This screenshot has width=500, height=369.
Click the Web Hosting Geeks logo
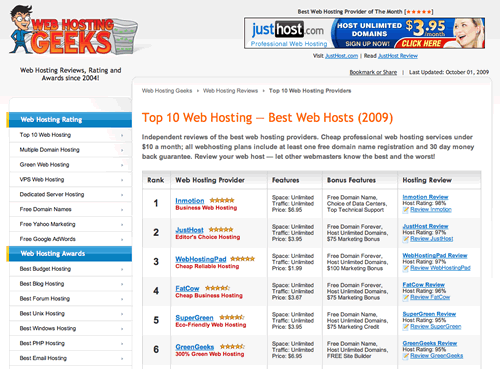(73, 31)
